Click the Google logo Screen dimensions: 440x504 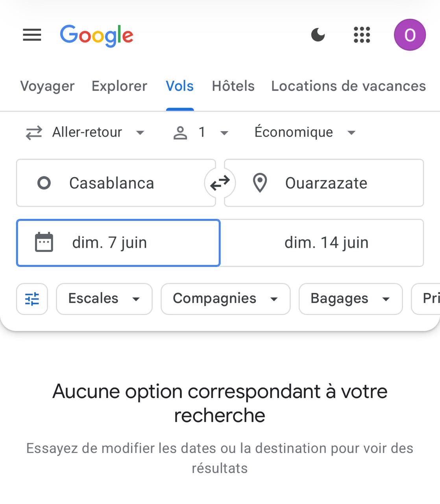pyautogui.click(x=97, y=36)
